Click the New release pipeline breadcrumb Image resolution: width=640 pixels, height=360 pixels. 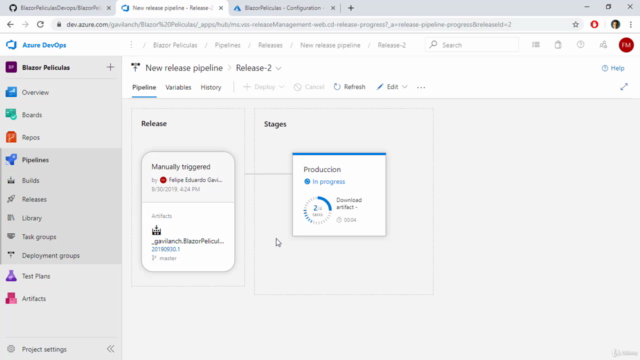pyautogui.click(x=330, y=45)
